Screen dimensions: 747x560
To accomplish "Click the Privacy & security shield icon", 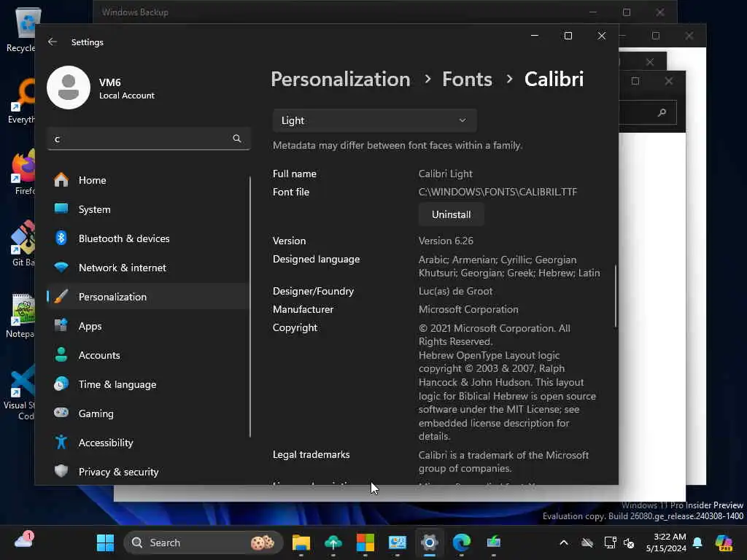I will [x=61, y=472].
